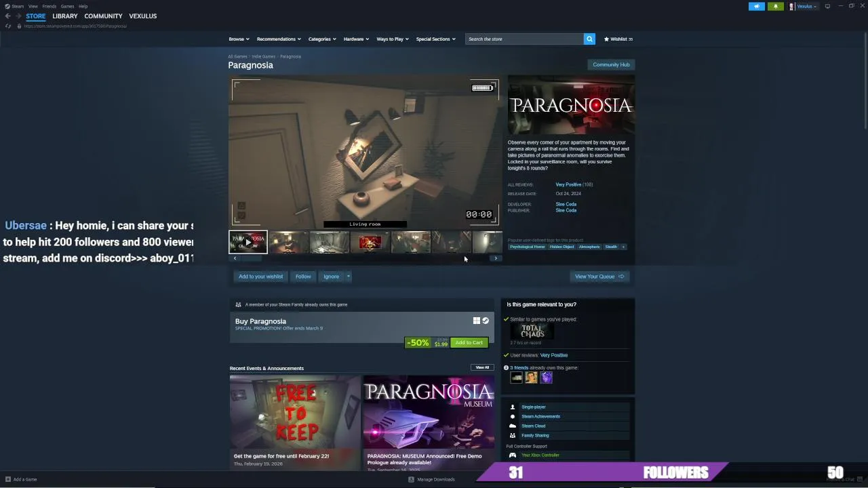Image resolution: width=868 pixels, height=488 pixels.
Task: Open the Wishlist link in the store header
Action: (x=618, y=39)
